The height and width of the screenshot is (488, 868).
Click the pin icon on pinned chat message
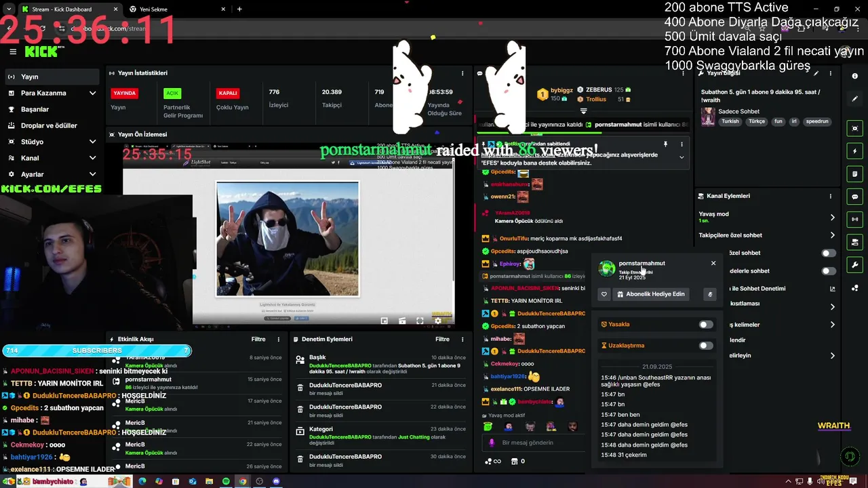[x=665, y=144]
